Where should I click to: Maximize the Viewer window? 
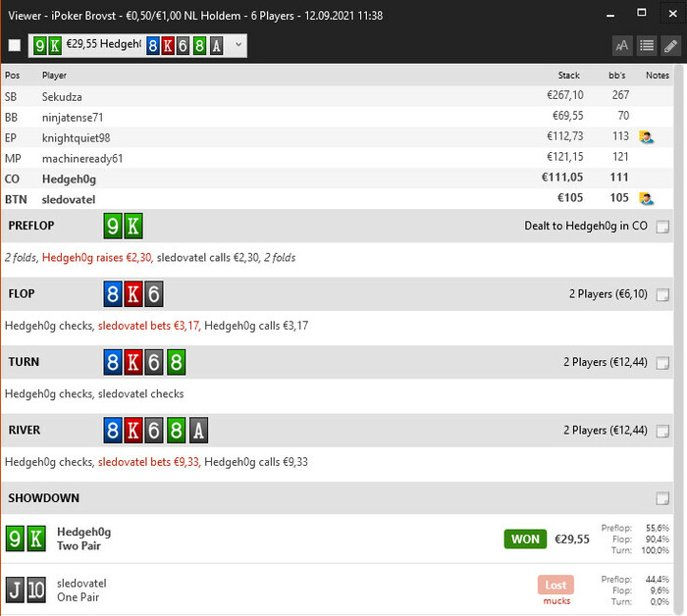click(x=642, y=13)
